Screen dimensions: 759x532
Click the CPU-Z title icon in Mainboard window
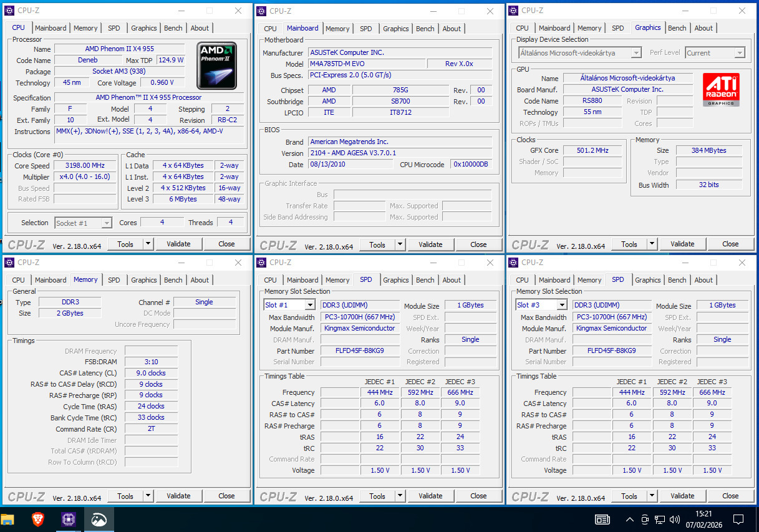(x=261, y=11)
